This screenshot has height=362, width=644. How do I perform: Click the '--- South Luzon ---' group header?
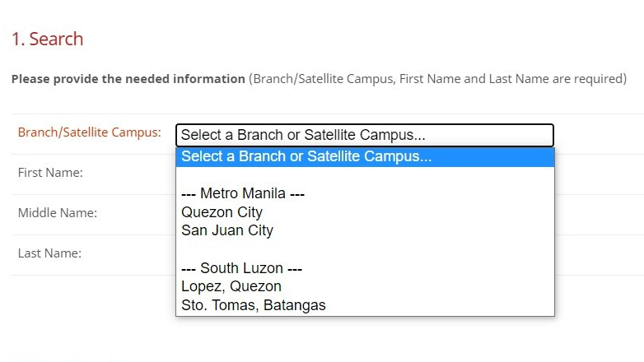point(242,269)
